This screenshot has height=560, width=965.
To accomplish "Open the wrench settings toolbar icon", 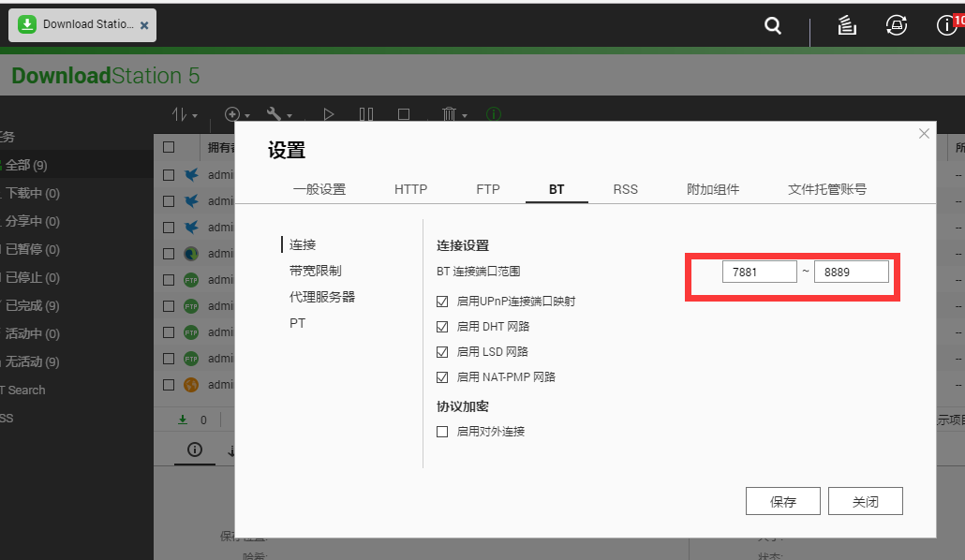I will click(x=274, y=114).
